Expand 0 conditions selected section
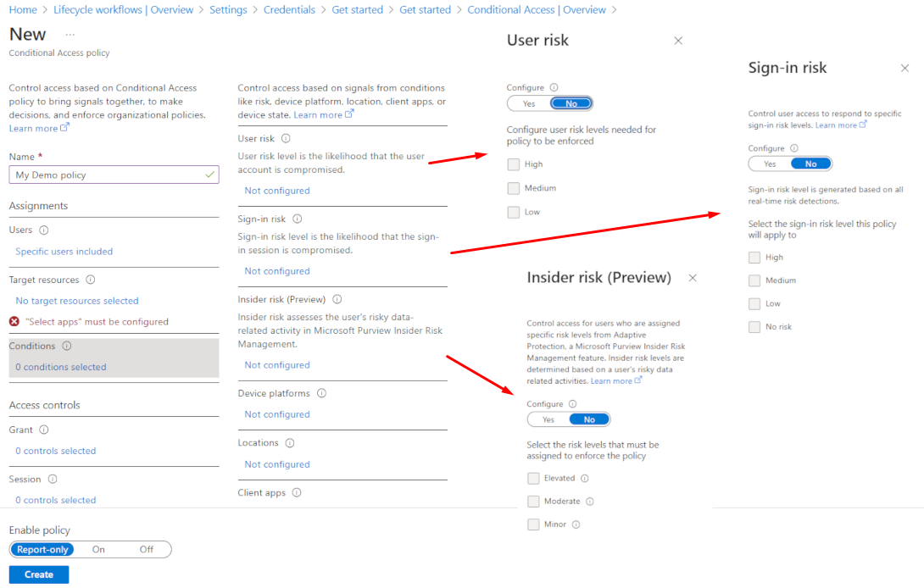The image size is (924, 588). click(x=61, y=367)
